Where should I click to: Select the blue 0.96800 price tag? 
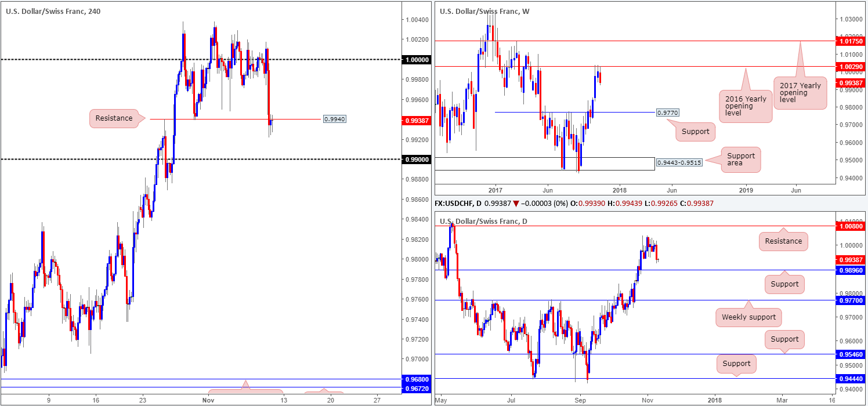[x=417, y=379]
